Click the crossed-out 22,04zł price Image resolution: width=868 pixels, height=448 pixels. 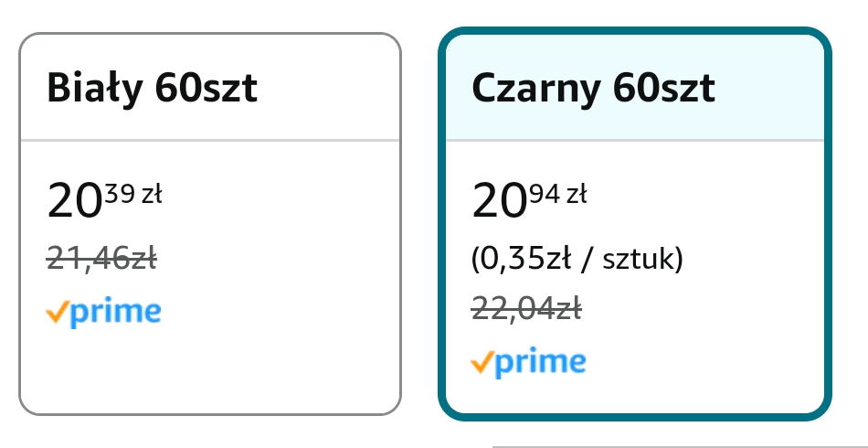point(526,310)
